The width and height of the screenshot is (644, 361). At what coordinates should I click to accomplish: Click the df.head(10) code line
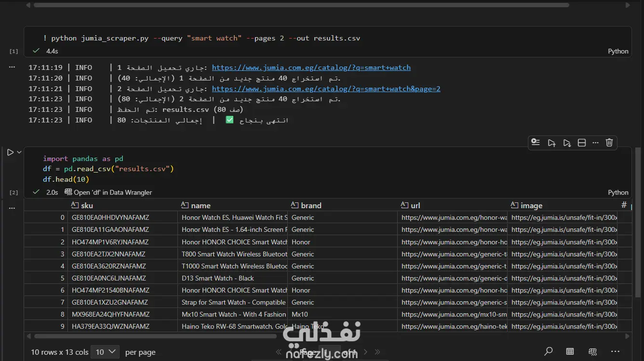pos(66,179)
